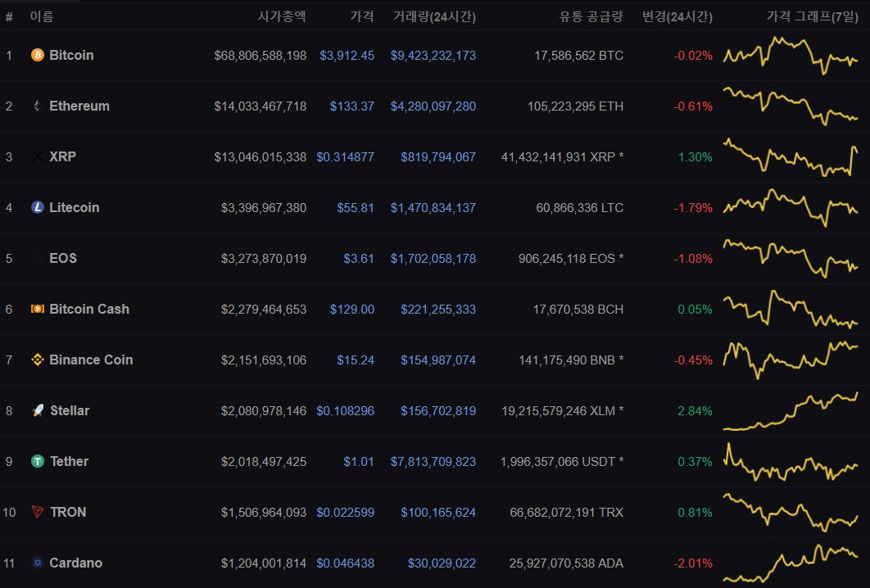This screenshot has width=870, height=588.
Task: Open Stellar 7-day price graph
Action: pyautogui.click(x=790, y=410)
